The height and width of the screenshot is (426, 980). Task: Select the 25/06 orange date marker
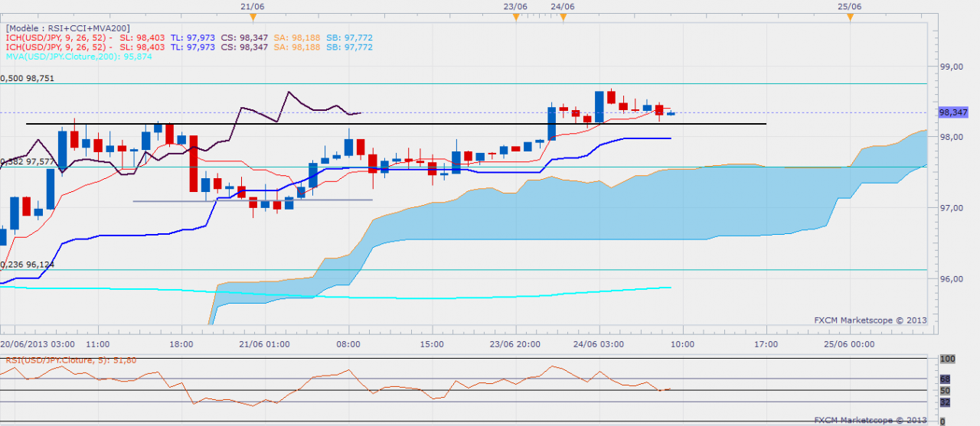point(850,17)
